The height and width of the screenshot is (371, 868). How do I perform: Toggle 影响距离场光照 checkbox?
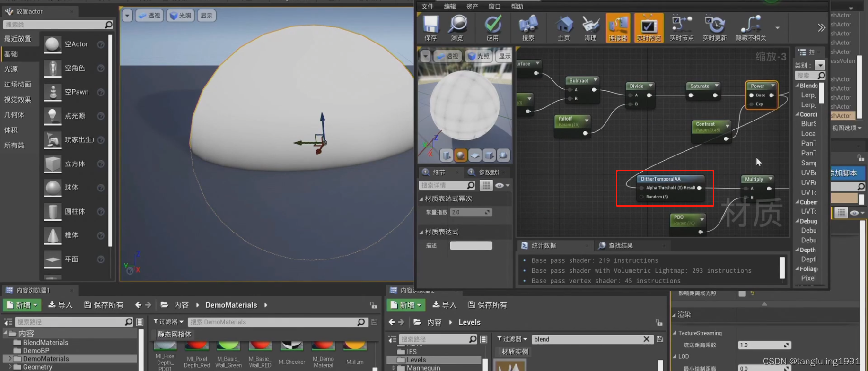[x=742, y=293]
